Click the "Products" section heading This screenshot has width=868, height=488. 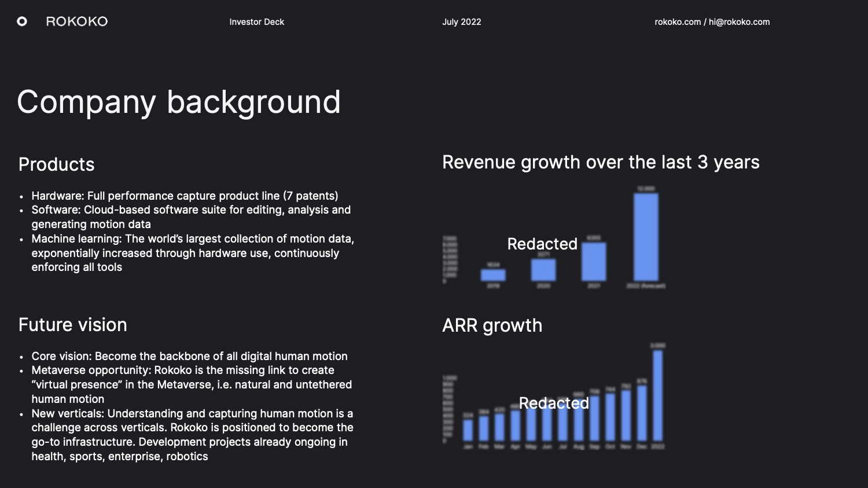click(x=57, y=164)
